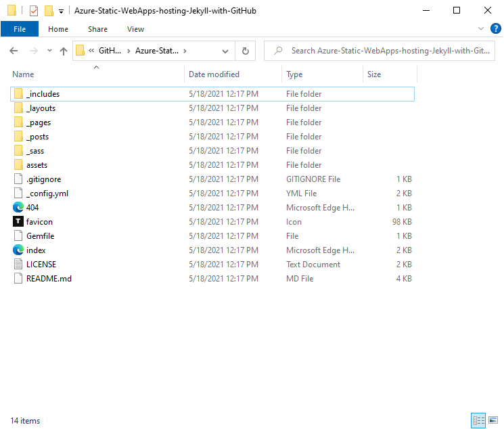Image resolution: width=504 pixels, height=429 pixels.
Task: Open the Share ribbon tab
Action: 97,29
